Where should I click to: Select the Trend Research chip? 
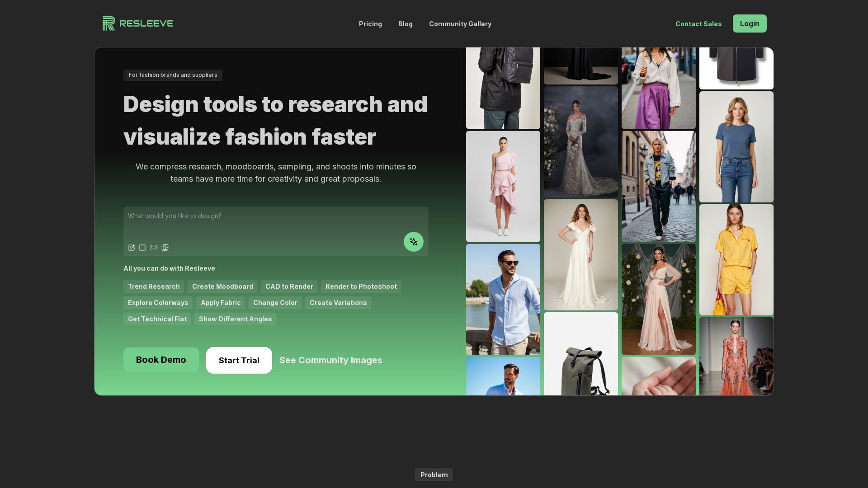[154, 286]
